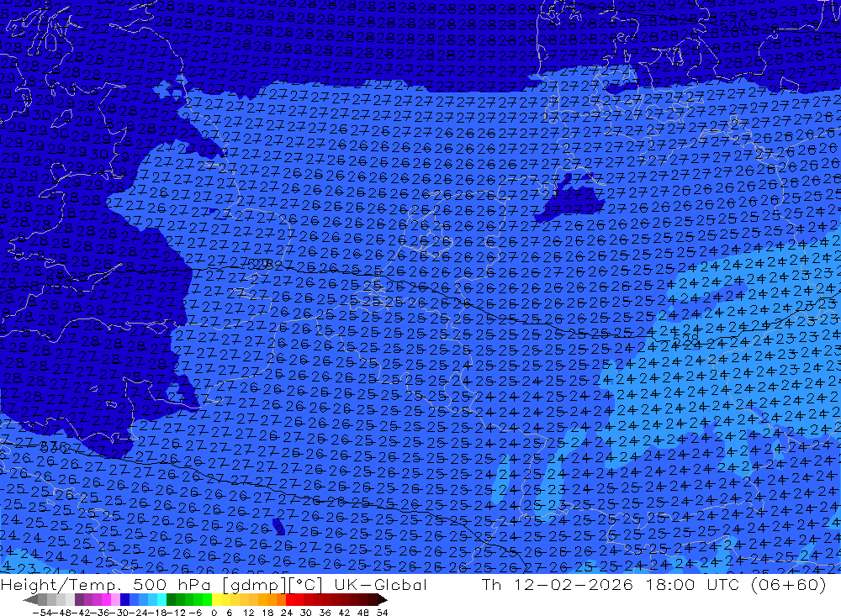The image size is (841, 616).
Task: Click the bright yellow swatch above label 0
Action: tap(217, 600)
